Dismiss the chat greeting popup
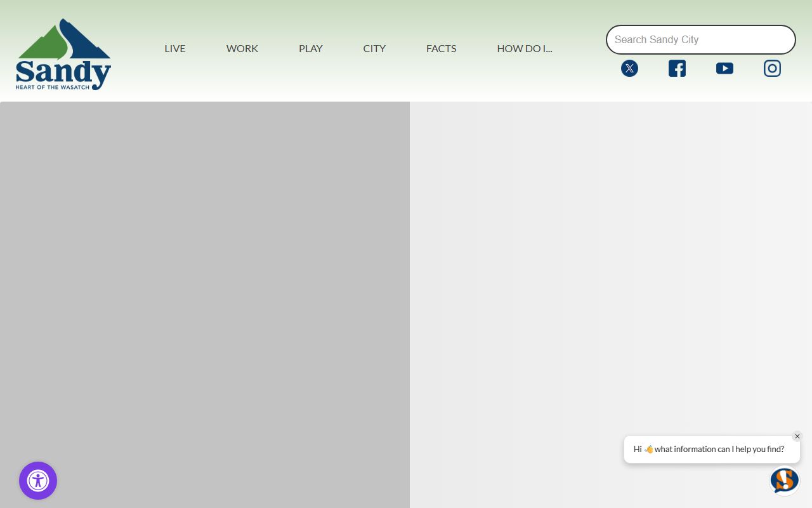Viewport: 812px width, 508px height. tap(797, 436)
